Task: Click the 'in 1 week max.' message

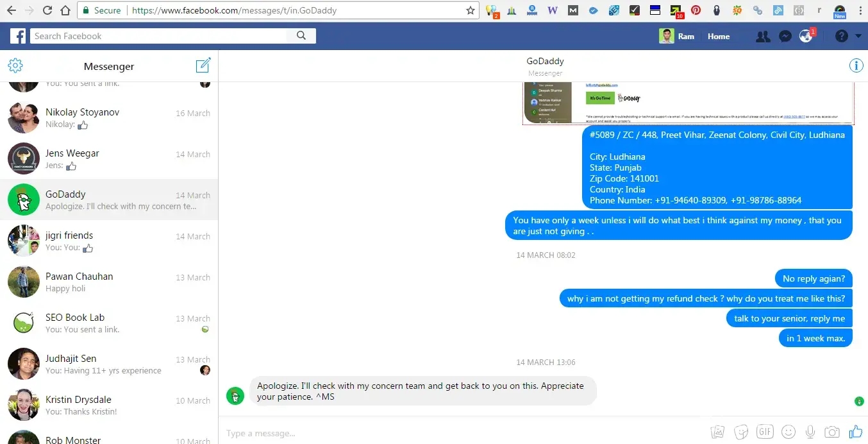Action: 815,338
